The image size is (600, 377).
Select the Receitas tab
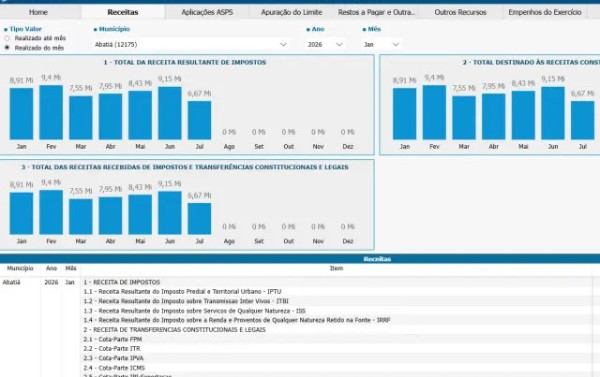tap(122, 12)
